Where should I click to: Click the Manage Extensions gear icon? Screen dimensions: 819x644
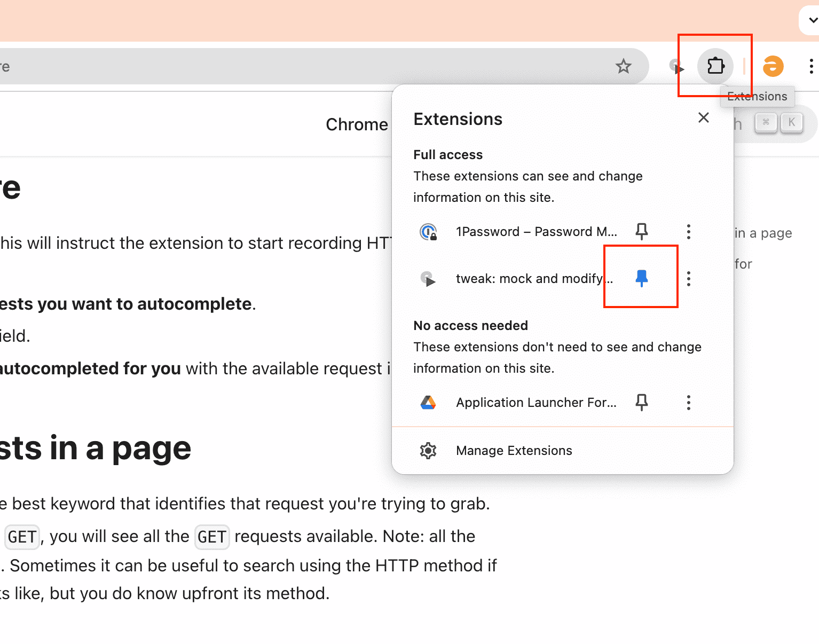click(x=428, y=451)
